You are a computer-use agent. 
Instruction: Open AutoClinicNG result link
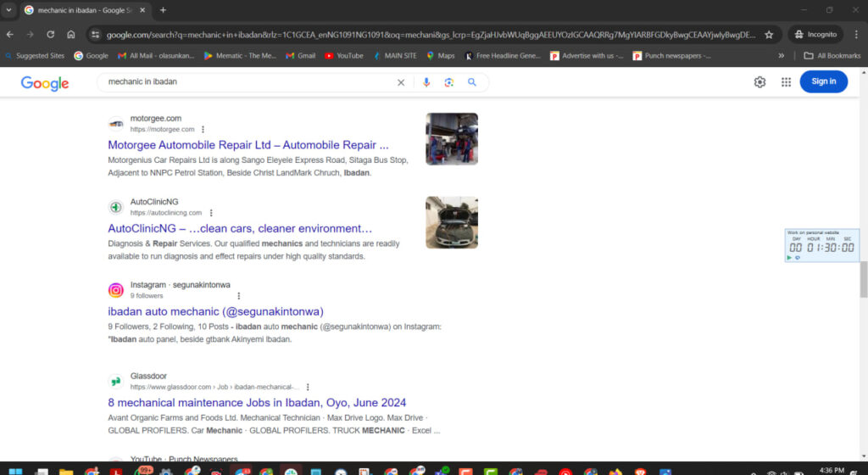coord(240,229)
